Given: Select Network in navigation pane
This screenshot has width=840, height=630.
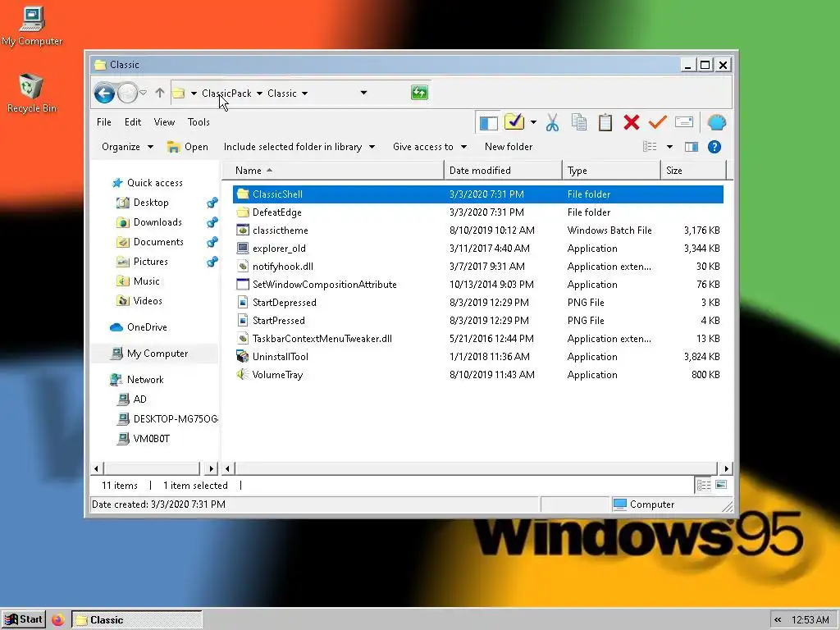Looking at the screenshot, I should tap(137, 380).
